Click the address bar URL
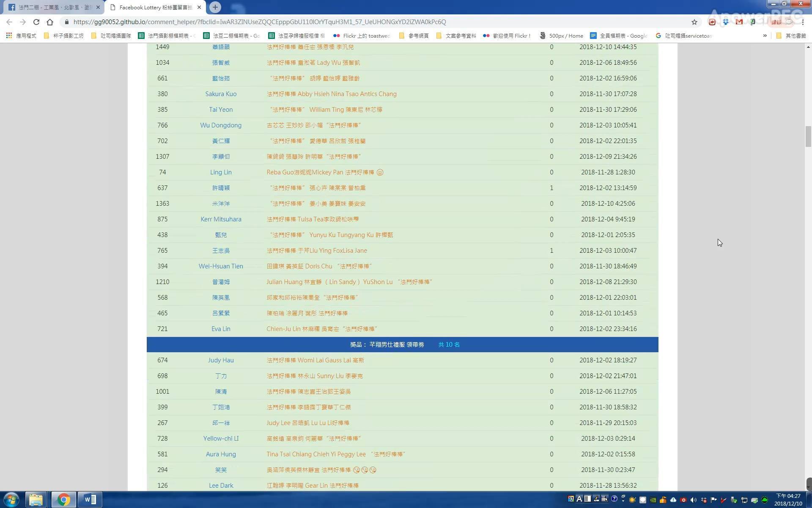Viewport: 812px width, 508px height. 260,22
